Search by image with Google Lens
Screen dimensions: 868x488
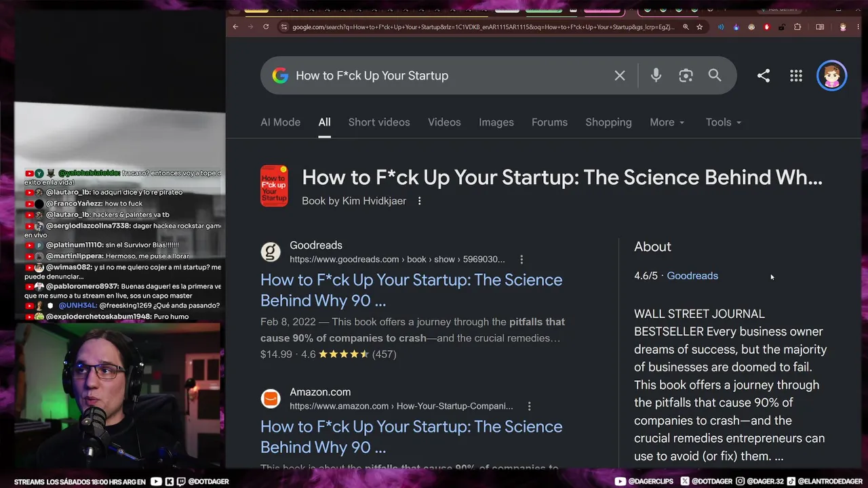[686, 75]
